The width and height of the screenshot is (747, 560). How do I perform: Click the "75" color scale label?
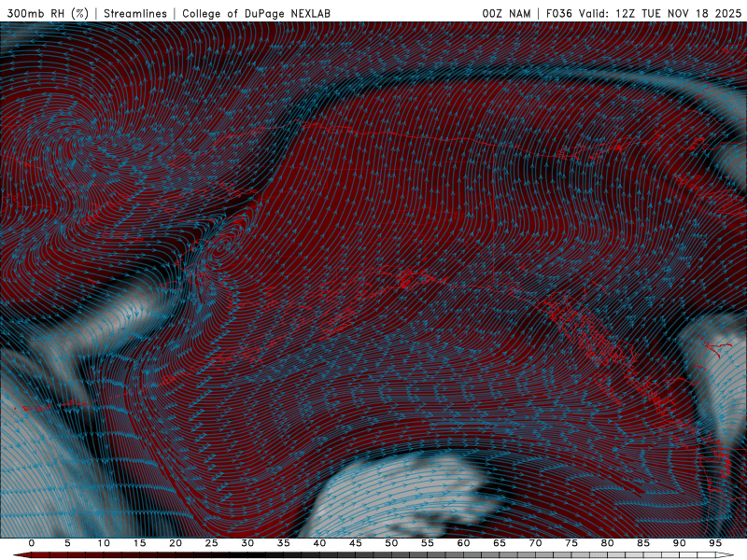571,543
